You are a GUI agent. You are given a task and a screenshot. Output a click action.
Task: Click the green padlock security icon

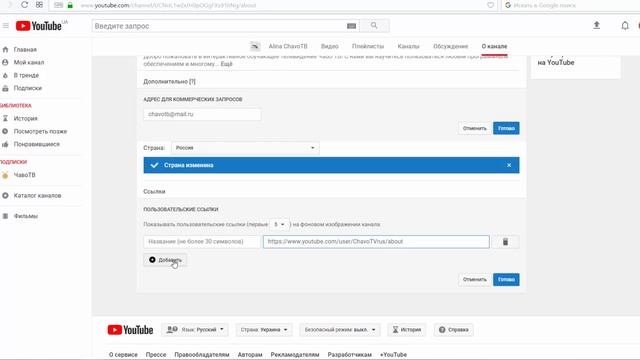click(70, 5)
